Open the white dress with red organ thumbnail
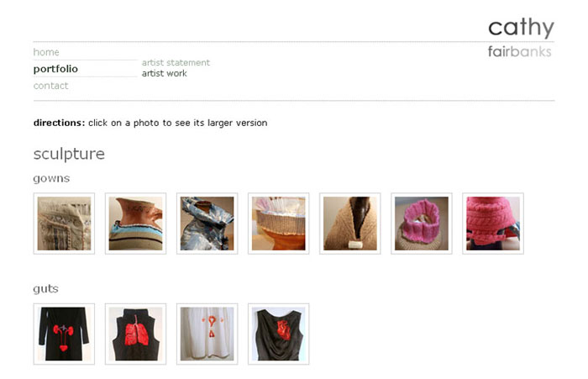588x379 pixels. point(207,334)
